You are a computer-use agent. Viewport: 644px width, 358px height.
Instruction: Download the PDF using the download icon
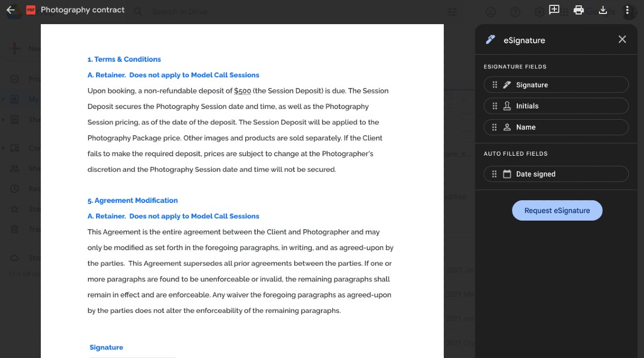pos(603,10)
